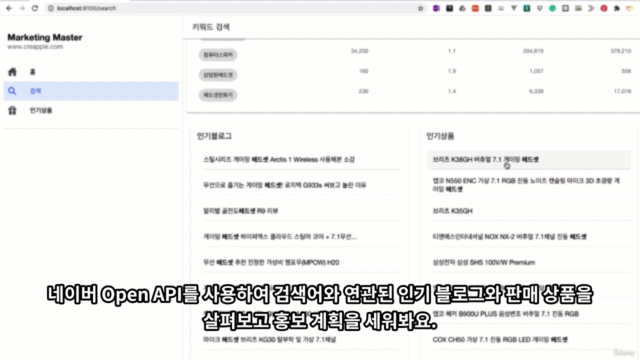Click the 34,200 value in keyword table

[359, 51]
